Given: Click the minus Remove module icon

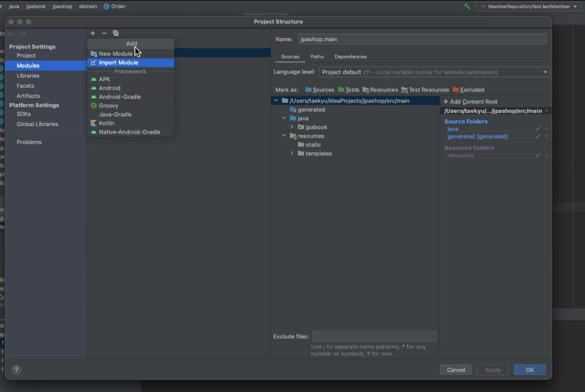Looking at the screenshot, I should (x=104, y=33).
